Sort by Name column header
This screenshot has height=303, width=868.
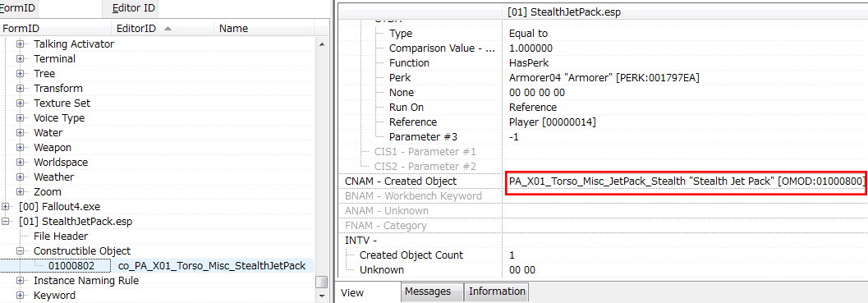(264, 28)
